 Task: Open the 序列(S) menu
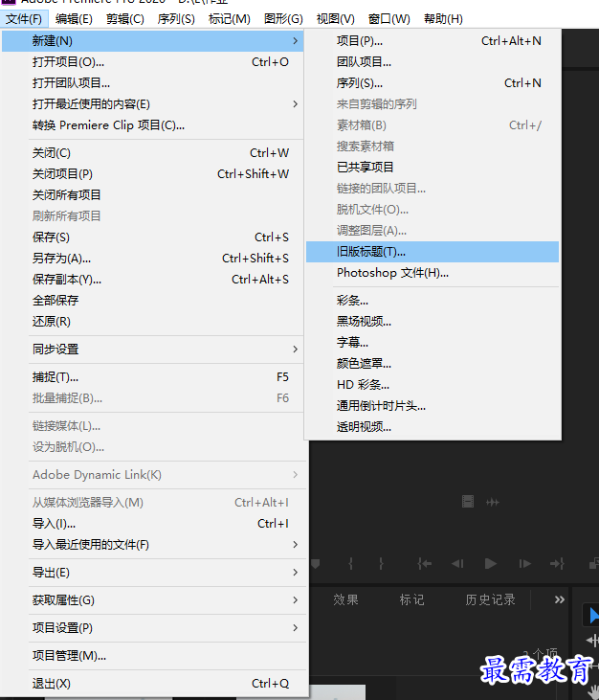pos(176,19)
